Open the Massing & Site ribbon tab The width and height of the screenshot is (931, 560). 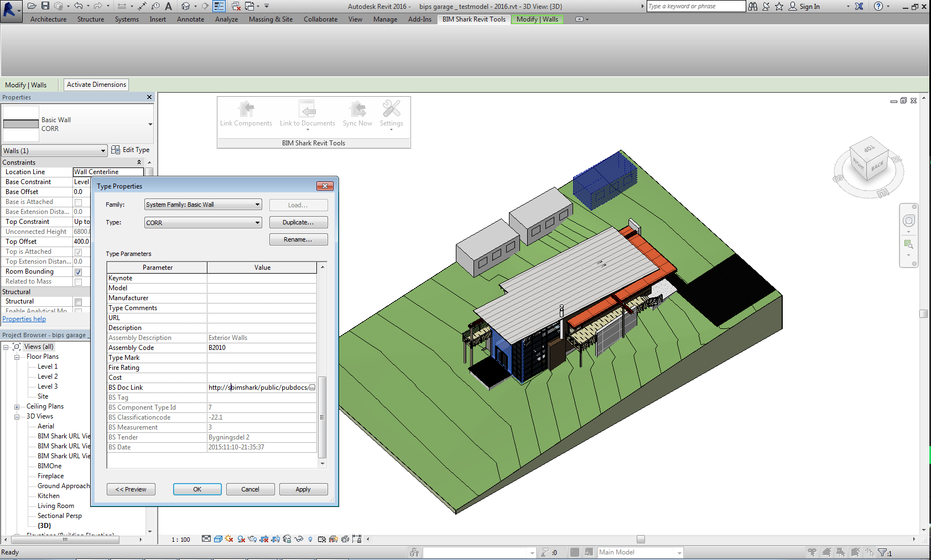271,19
